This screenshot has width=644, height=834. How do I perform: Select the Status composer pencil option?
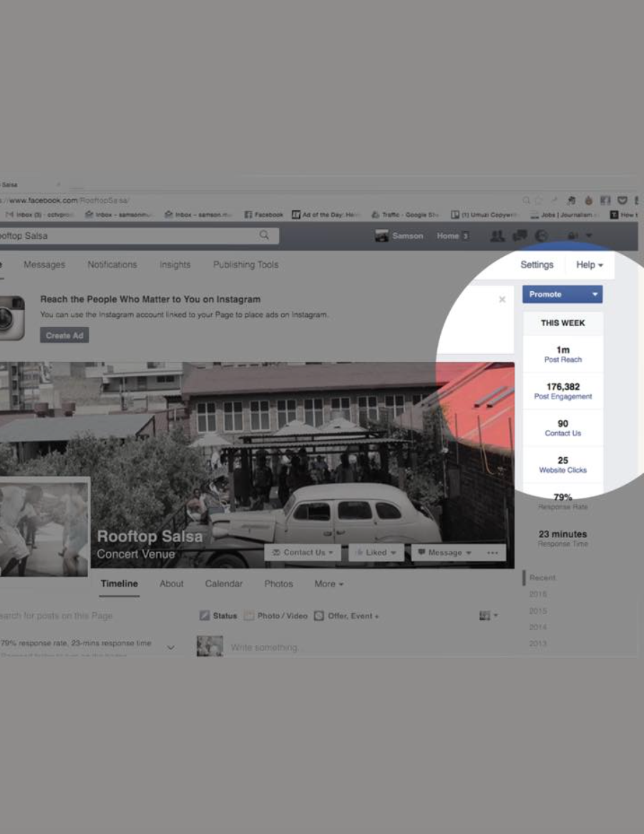coord(218,615)
